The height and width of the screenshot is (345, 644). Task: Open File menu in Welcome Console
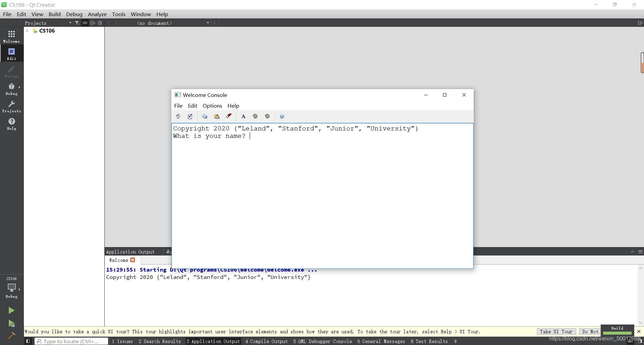coord(178,106)
